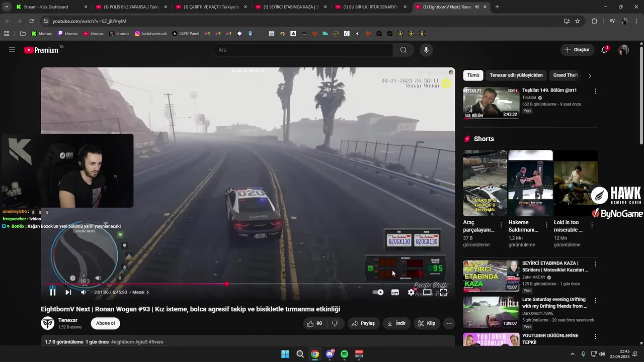Viewport: 644px width, 362px height.
Task: Open the Tenexar channel name link
Action: [68, 320]
